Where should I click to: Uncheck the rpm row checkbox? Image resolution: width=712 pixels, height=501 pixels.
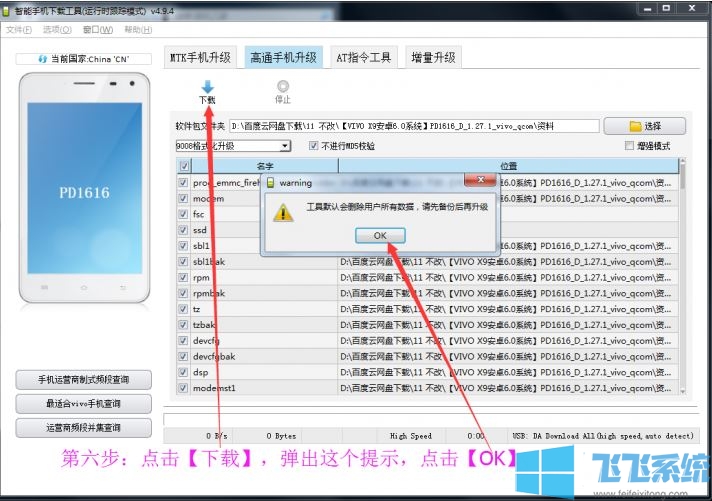pos(183,278)
